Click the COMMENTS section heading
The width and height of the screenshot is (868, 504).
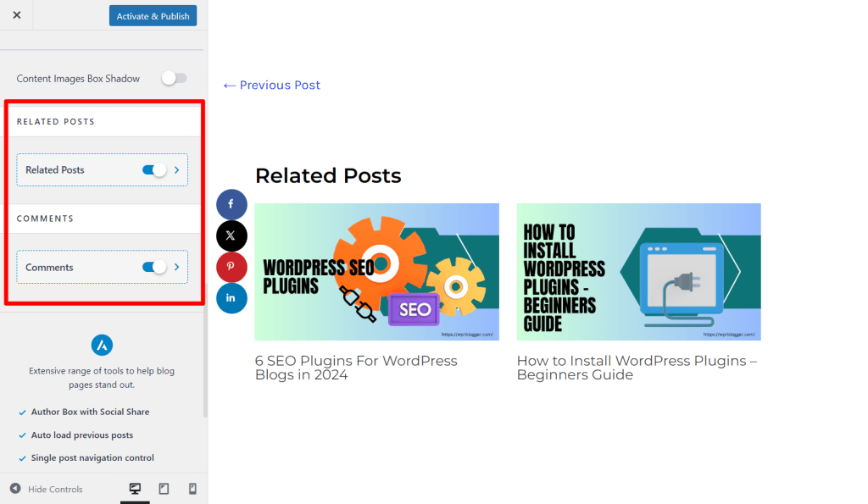45,219
